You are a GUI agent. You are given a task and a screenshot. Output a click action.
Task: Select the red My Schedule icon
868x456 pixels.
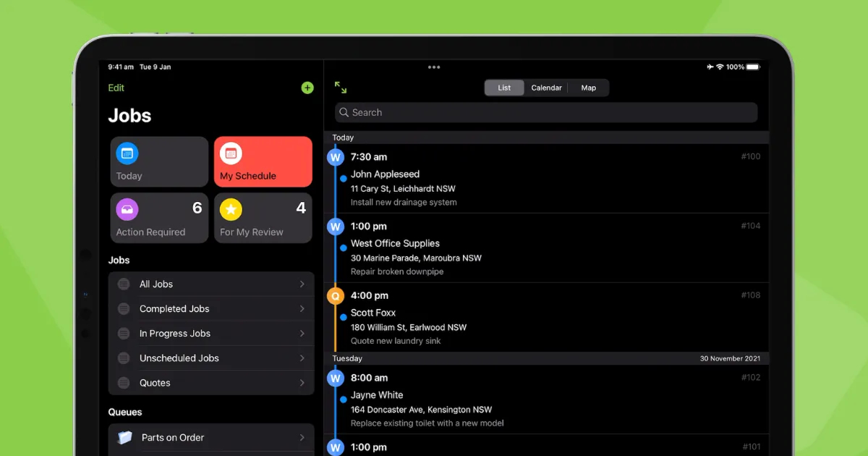tap(231, 153)
